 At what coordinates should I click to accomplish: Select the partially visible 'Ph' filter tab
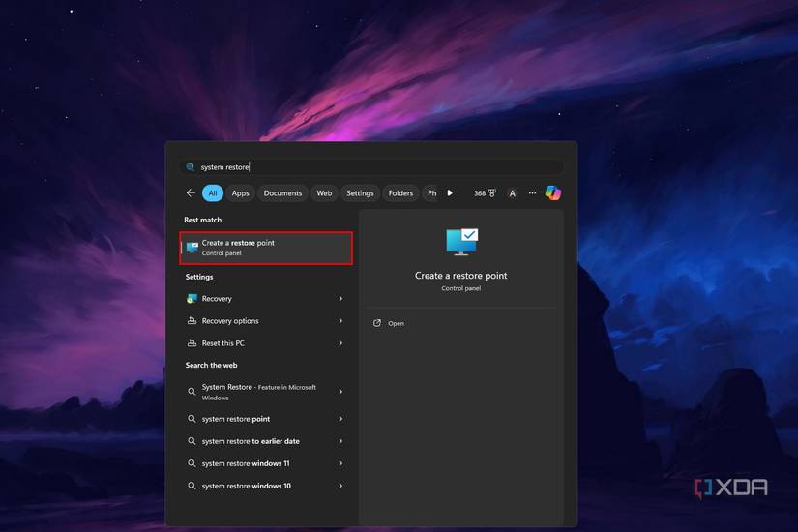431,192
